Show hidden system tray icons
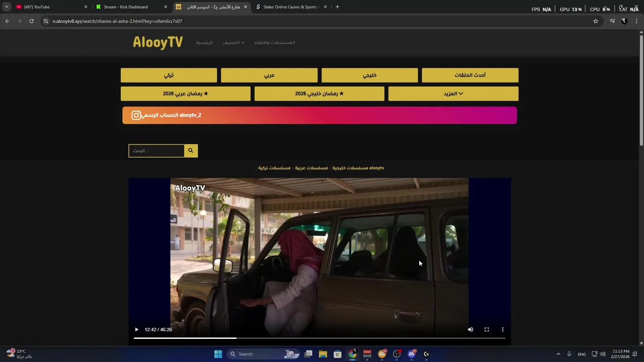The width and height of the screenshot is (644, 362). click(x=558, y=354)
